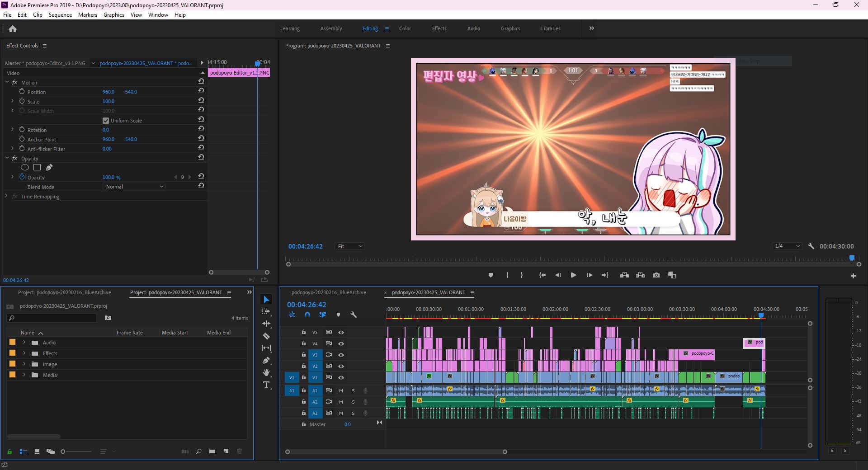Select the Type tool
Image resolution: width=868 pixels, height=470 pixels.
[x=266, y=385]
